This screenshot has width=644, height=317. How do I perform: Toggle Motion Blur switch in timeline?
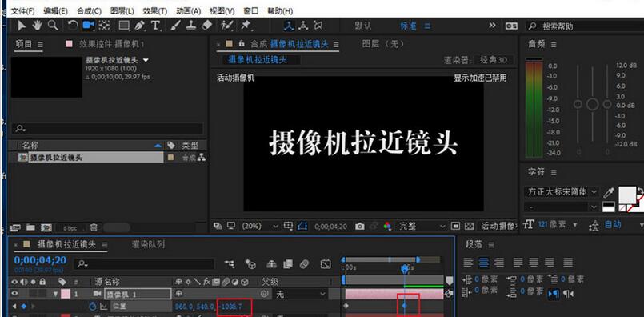pyautogui.click(x=304, y=263)
